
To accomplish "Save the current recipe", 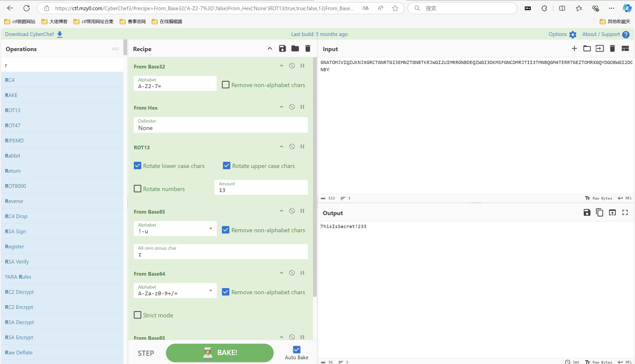I will (x=282, y=48).
